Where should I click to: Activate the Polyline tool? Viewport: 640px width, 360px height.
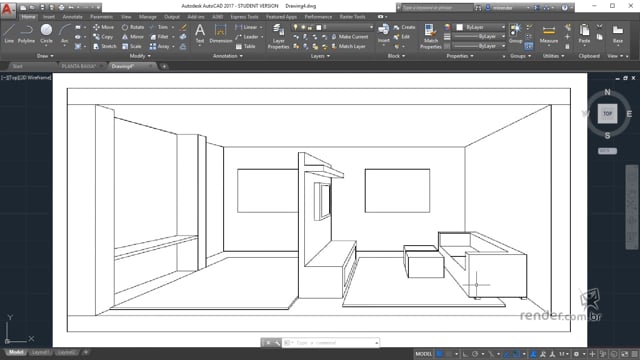click(26, 33)
